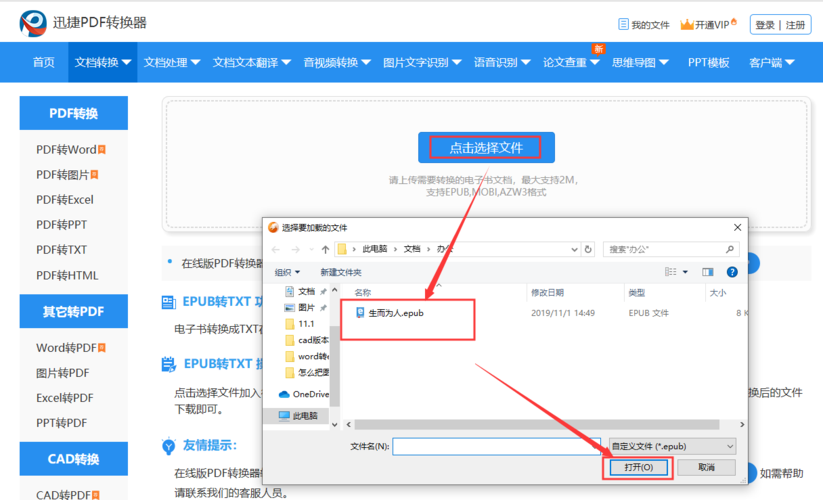Select the file 生而为人.epub

(389, 313)
